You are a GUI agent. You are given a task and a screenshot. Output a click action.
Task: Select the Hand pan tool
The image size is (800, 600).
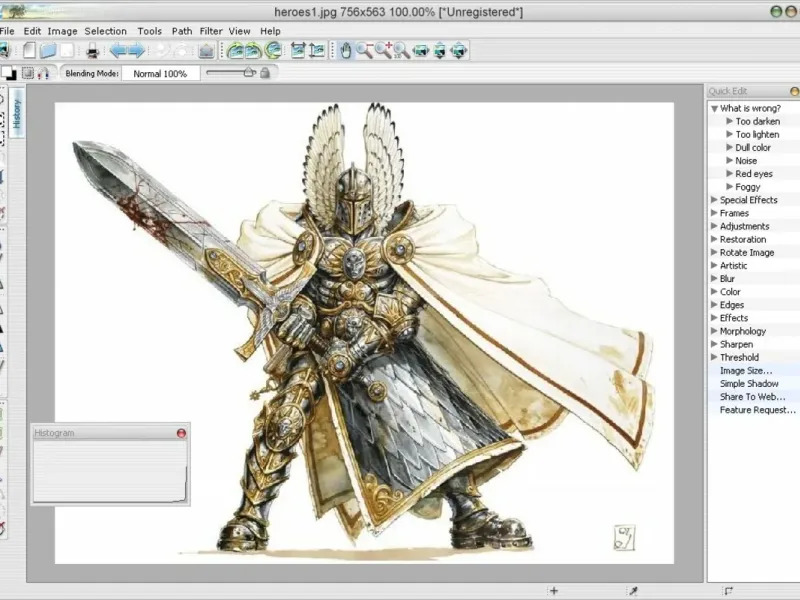[x=346, y=50]
